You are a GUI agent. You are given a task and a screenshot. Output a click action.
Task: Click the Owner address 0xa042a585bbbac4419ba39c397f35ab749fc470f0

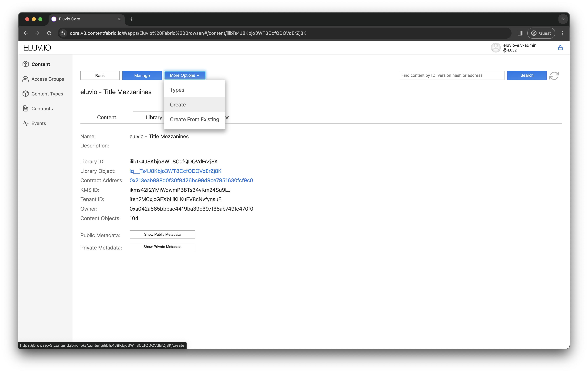(191, 209)
